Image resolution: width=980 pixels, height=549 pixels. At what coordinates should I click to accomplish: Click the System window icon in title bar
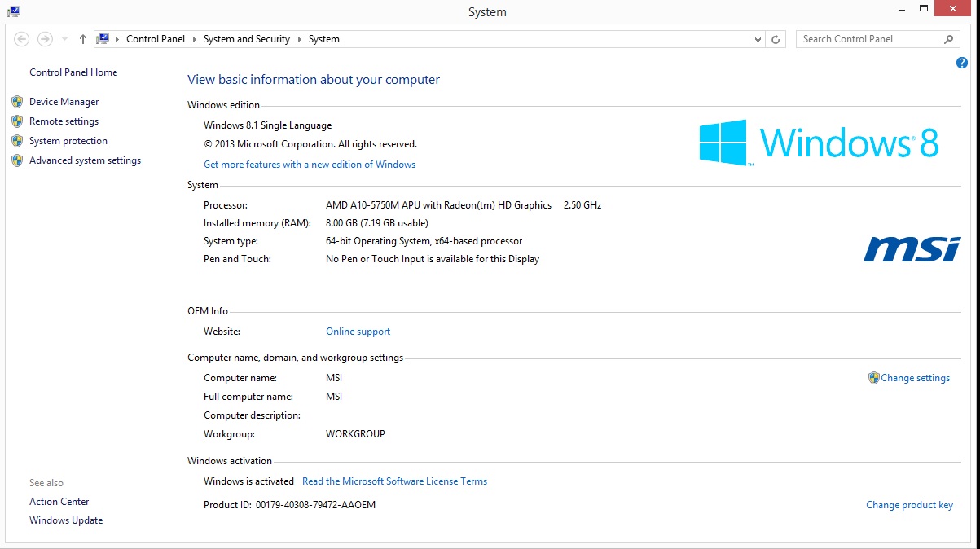coord(14,11)
